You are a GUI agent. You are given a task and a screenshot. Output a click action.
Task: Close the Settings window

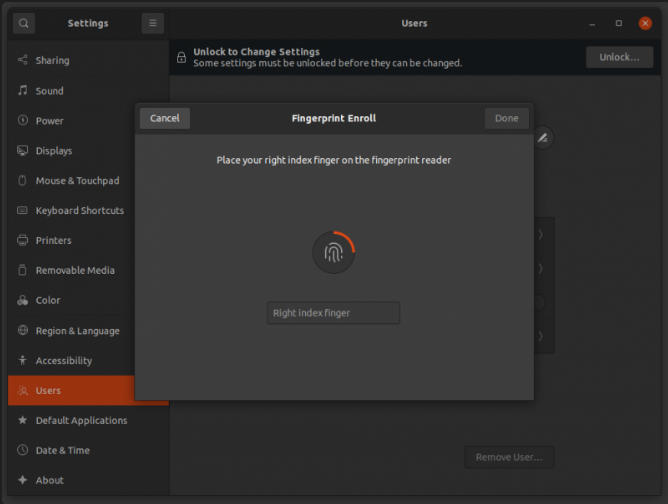[x=645, y=23]
